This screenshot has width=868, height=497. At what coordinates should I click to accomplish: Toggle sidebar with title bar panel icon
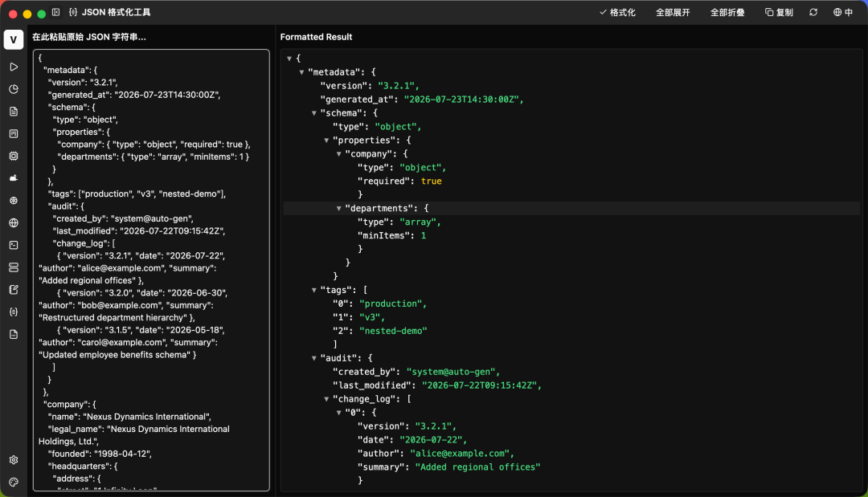pos(56,12)
